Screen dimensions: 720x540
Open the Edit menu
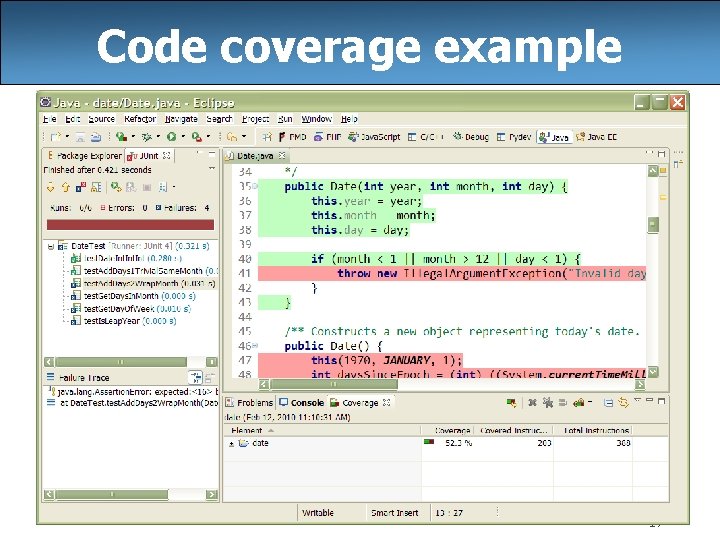click(73, 119)
